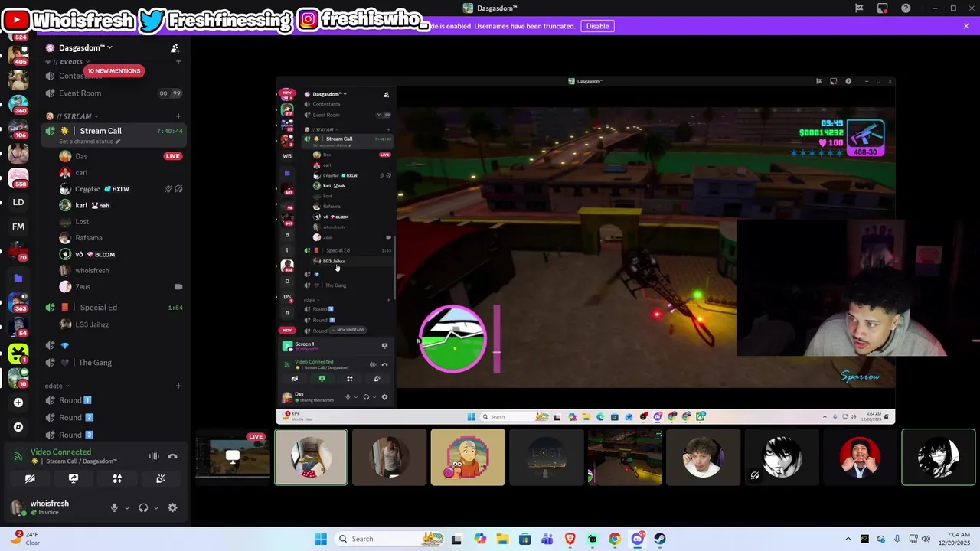Join the Round 2 voice channel

coord(113,418)
